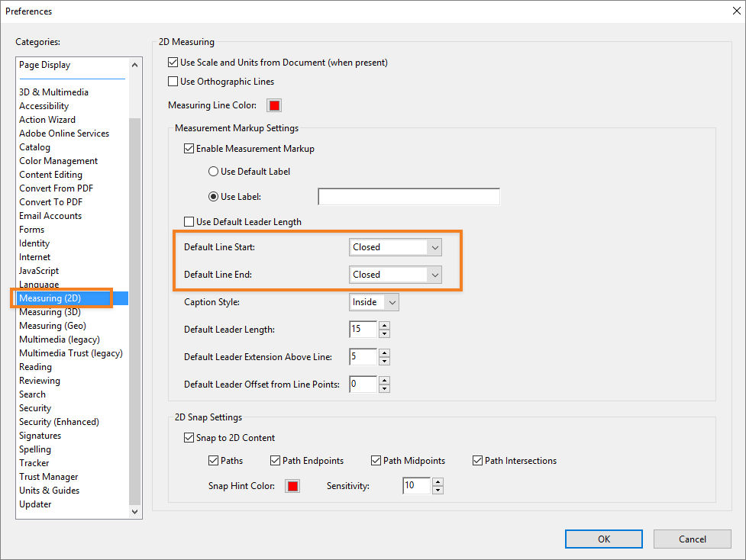Open the Measuring Line Color swatch picker
The image size is (746, 560).
(273, 105)
